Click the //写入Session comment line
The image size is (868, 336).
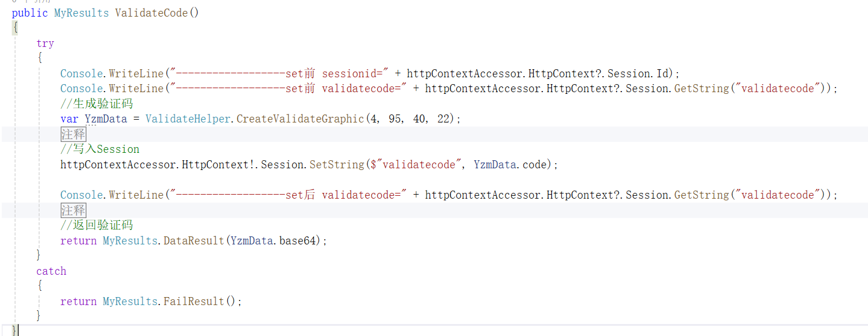pos(100,149)
